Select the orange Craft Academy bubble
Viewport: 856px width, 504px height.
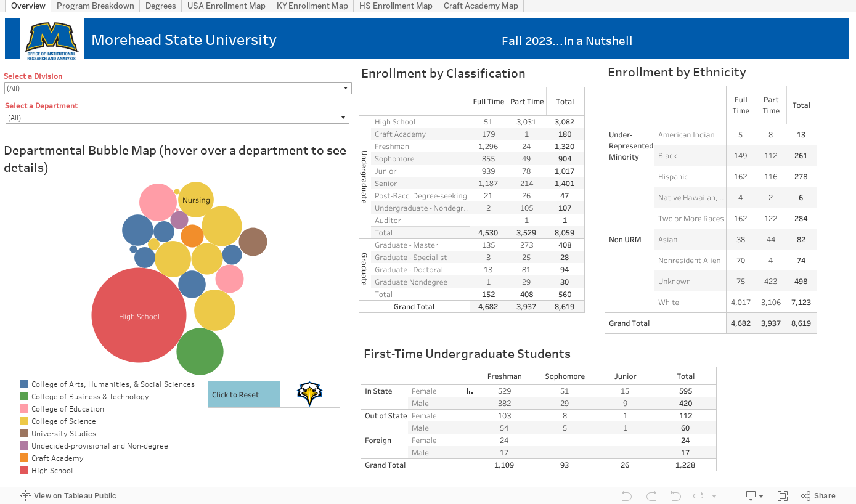click(x=192, y=235)
